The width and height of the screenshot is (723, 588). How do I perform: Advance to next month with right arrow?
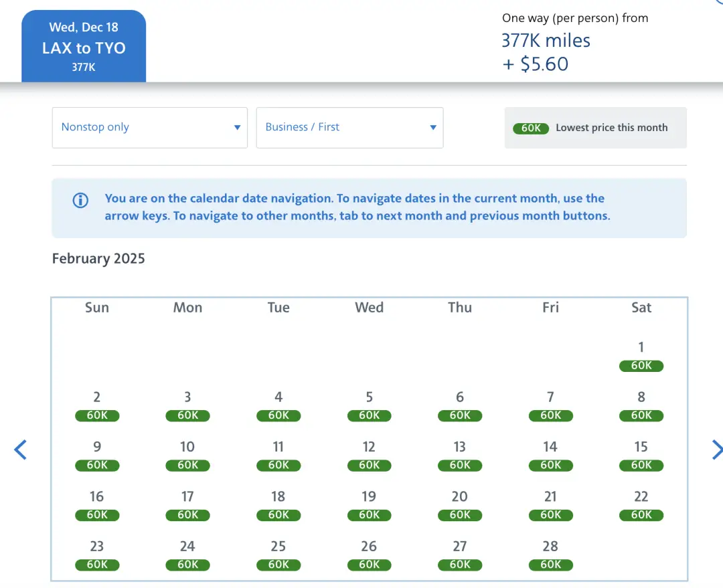coord(716,450)
